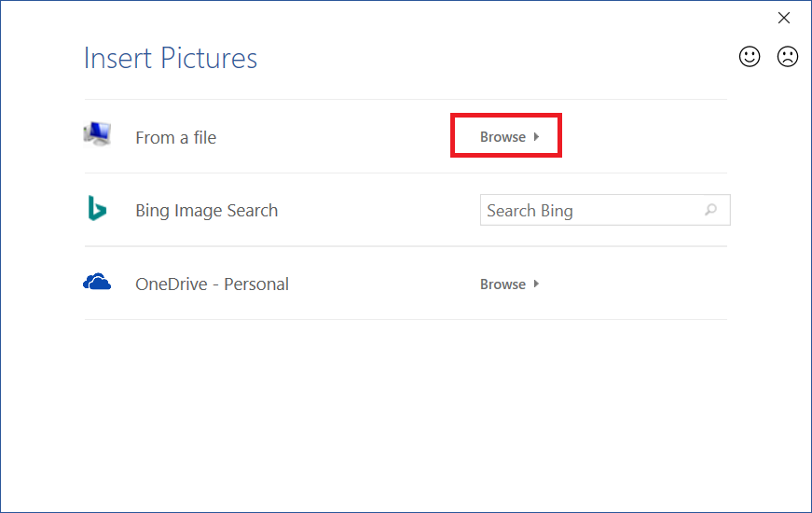Click the Bing logo icon
812x513 pixels.
97,209
